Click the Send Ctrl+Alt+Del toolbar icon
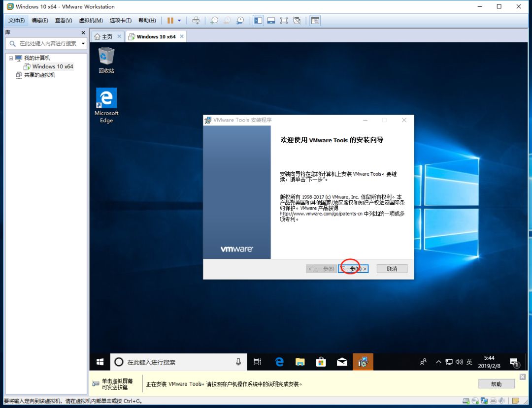 pyautogui.click(x=196, y=21)
